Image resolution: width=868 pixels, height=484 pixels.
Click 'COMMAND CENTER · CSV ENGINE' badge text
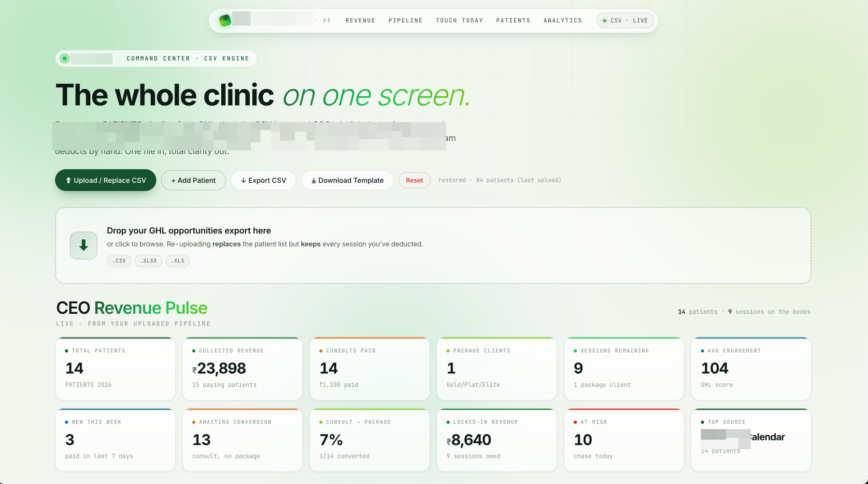pos(188,59)
